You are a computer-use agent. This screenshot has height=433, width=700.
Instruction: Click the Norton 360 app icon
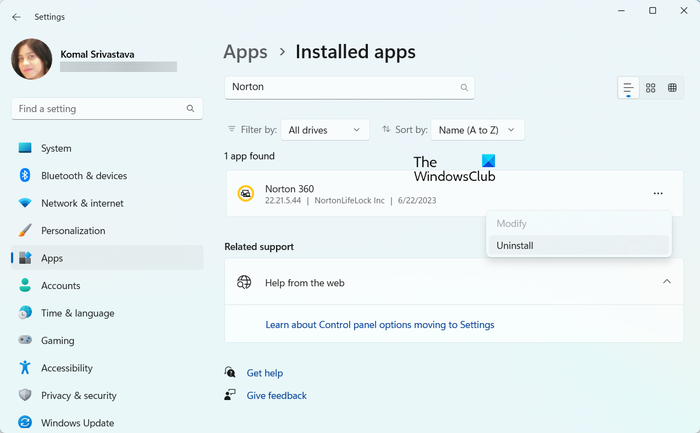point(245,194)
